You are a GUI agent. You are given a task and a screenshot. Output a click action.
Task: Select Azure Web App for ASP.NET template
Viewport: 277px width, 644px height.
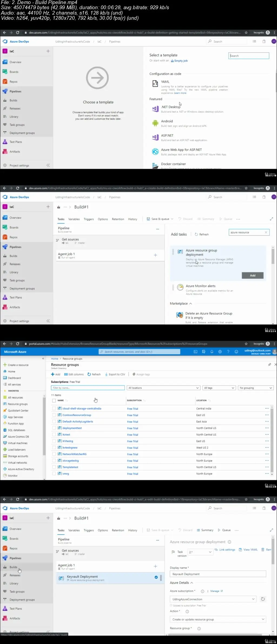[182, 150]
